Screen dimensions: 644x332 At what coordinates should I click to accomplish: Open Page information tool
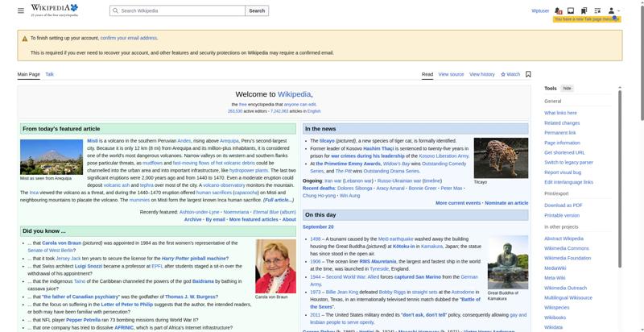(x=562, y=143)
